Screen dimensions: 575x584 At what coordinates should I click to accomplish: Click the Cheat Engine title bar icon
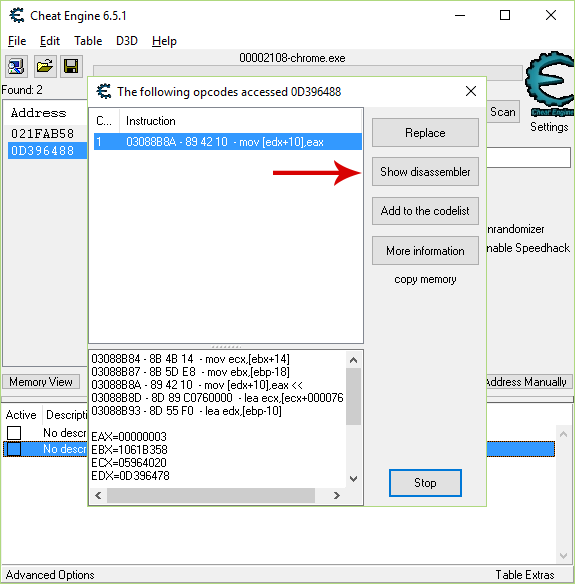click(17, 16)
